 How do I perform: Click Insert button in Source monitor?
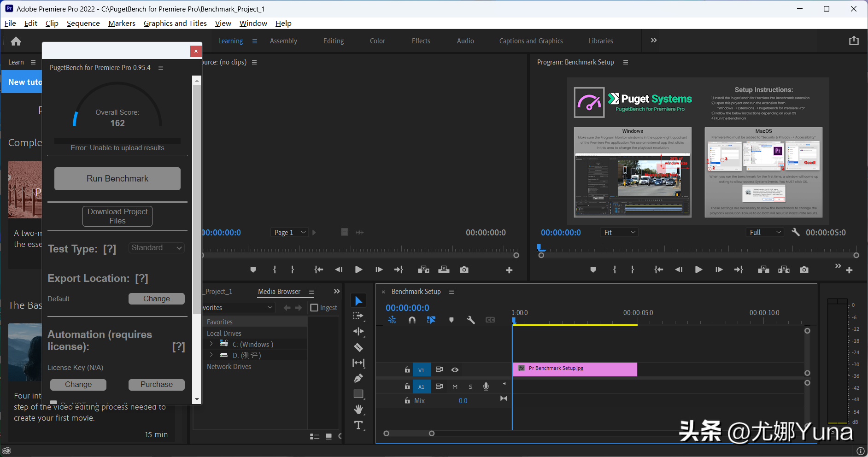click(x=423, y=270)
